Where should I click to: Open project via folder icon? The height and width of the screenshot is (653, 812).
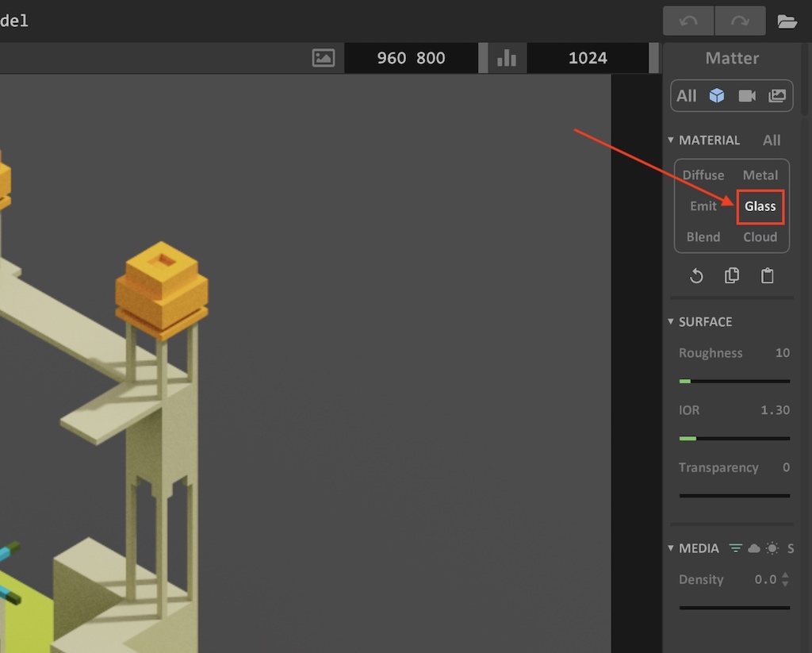click(x=787, y=21)
